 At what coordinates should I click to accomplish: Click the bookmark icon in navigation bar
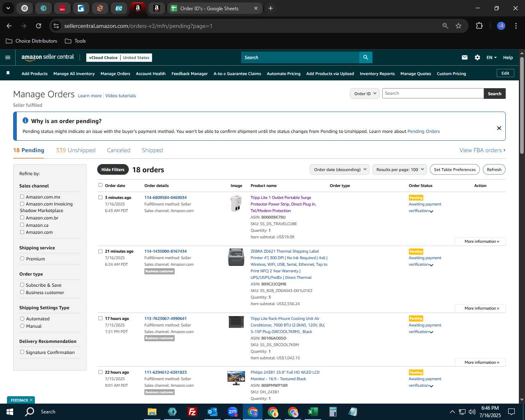[8, 73]
